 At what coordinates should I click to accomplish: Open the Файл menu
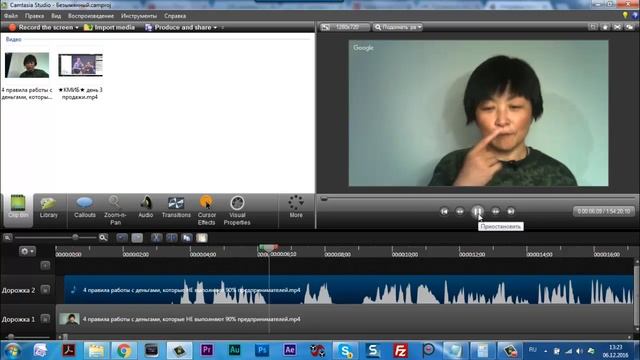point(11,16)
